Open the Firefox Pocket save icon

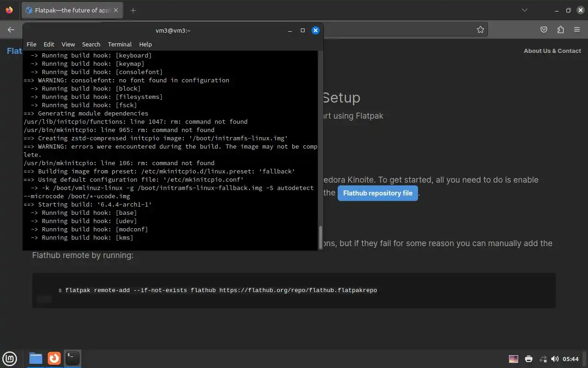544,29
